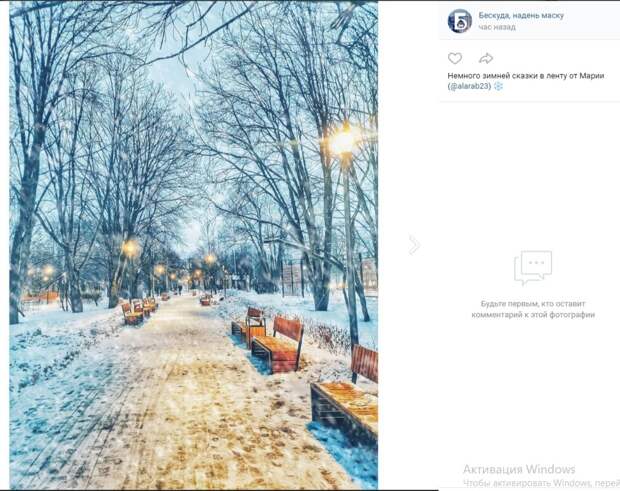Viewport: 620px width, 491px height.
Task: Click the name 'Марии' in the caption
Action: [x=592, y=76]
